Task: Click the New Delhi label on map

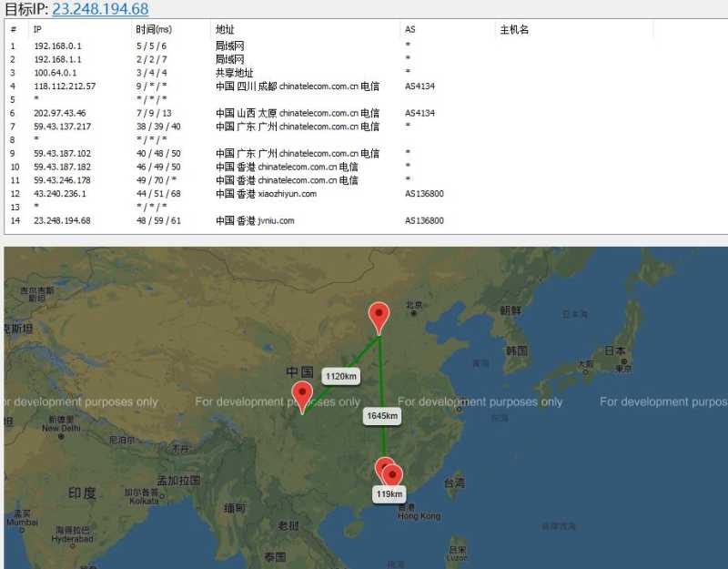Action: 61,428
